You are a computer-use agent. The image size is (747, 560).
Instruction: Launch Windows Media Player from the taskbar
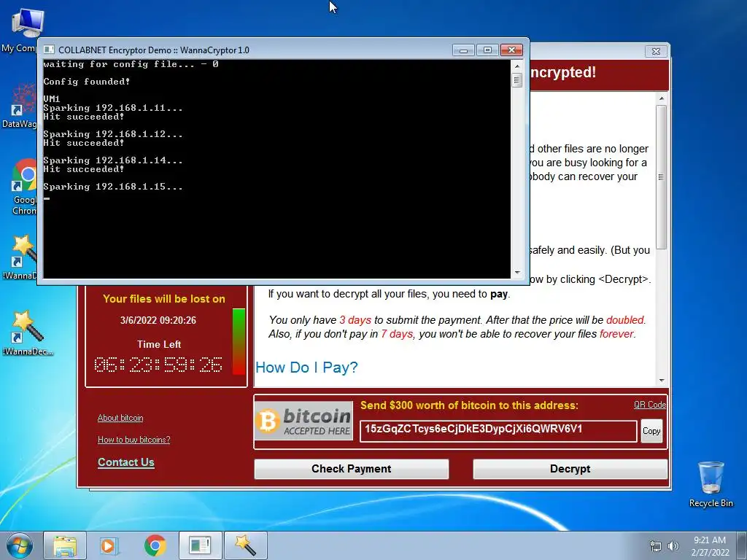109,545
